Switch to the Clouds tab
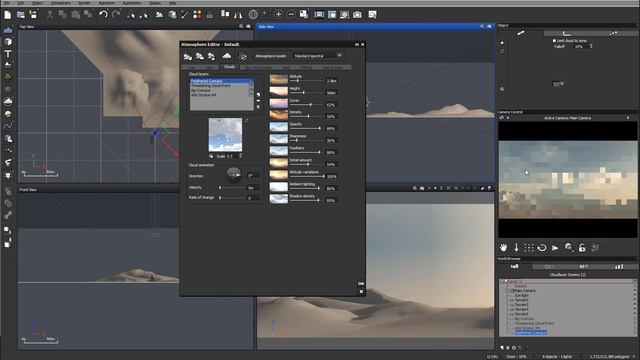Image resolution: width=640 pixels, height=360 pixels. coord(229,67)
